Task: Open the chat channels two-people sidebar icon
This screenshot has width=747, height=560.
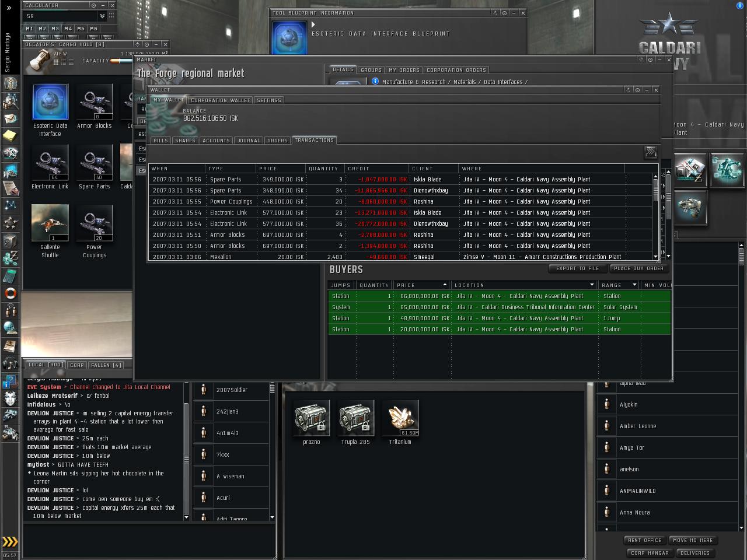Action: pyautogui.click(x=10, y=310)
